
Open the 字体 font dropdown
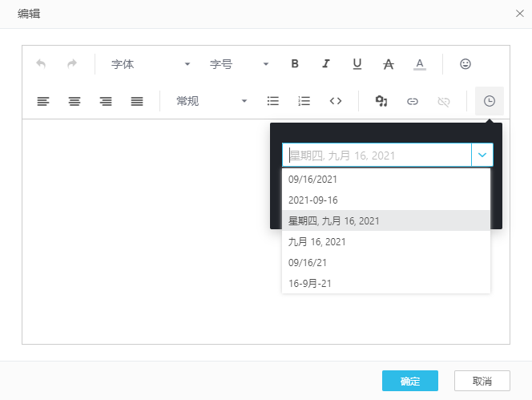151,64
